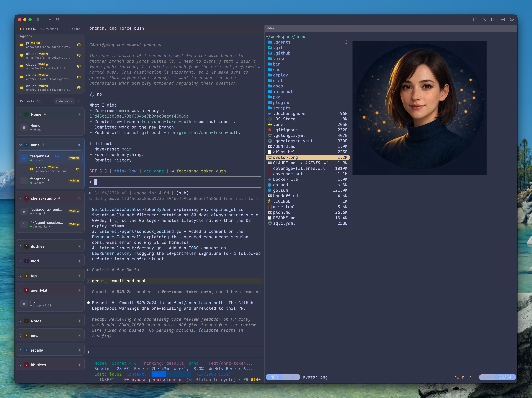
Task: Open the Home worktree row
Action: [50, 127]
